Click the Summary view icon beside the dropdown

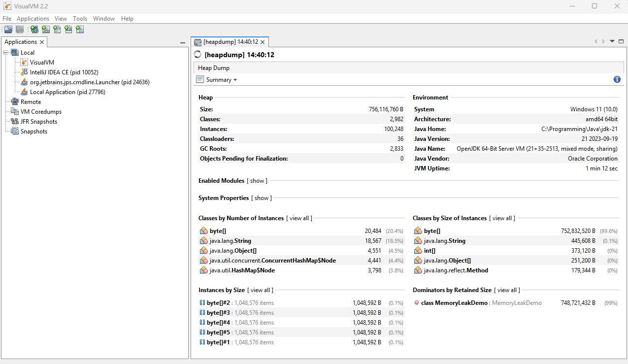200,79
